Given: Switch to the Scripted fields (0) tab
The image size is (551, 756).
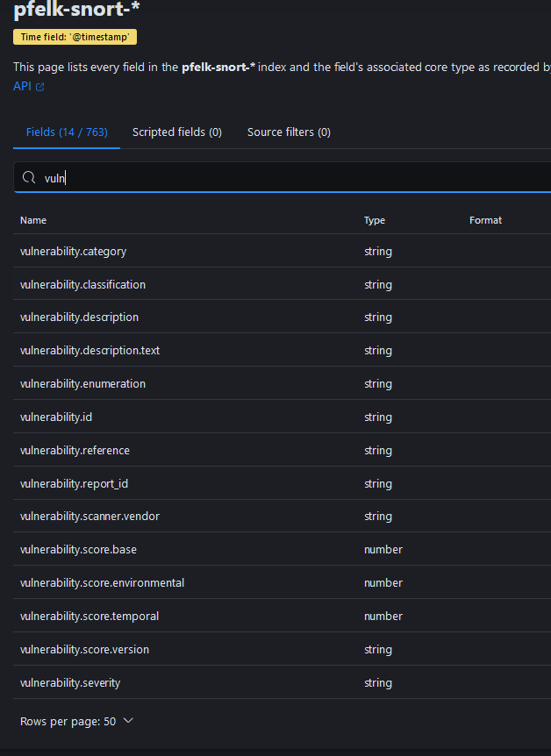Looking at the screenshot, I should (x=177, y=132).
